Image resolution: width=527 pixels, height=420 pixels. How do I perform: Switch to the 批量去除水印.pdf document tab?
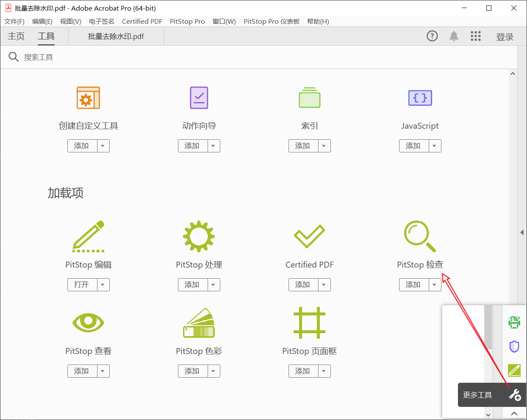[116, 36]
